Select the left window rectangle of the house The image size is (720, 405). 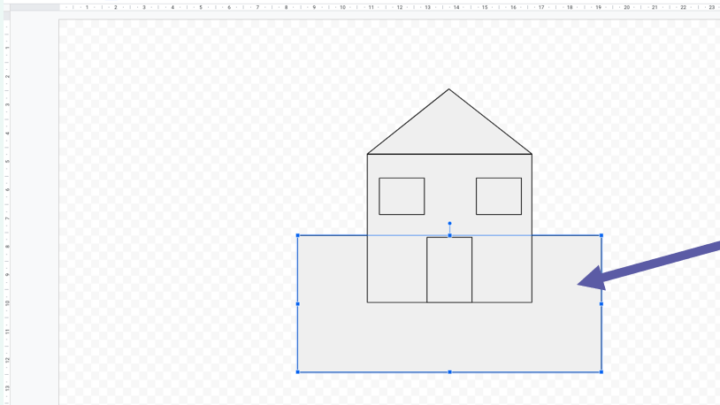coord(402,196)
